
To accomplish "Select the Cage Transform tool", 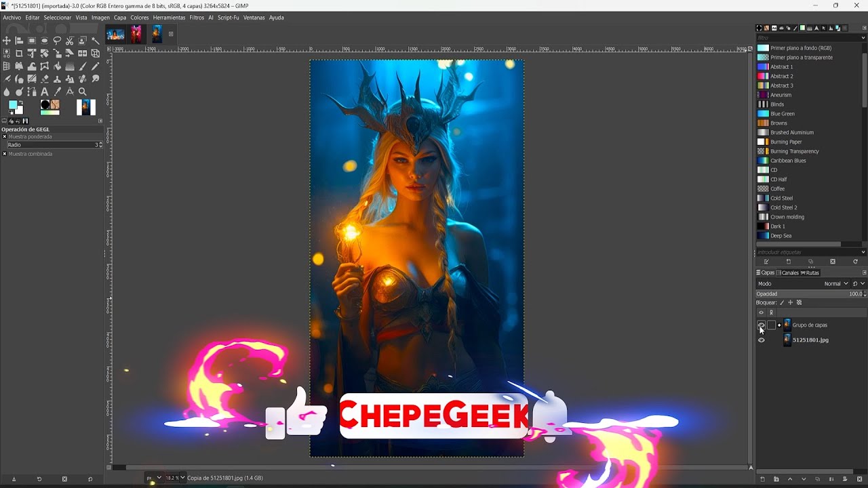I will 44,66.
